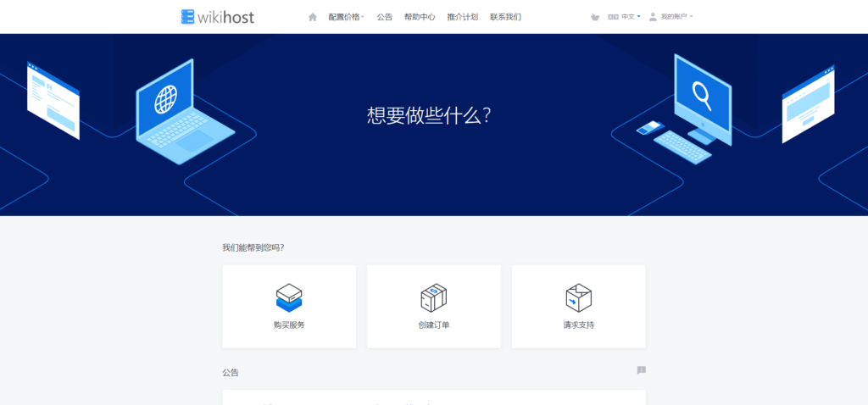Viewport: 868px width, 405px height.
Task: Click the language flag icon
Action: (x=613, y=17)
